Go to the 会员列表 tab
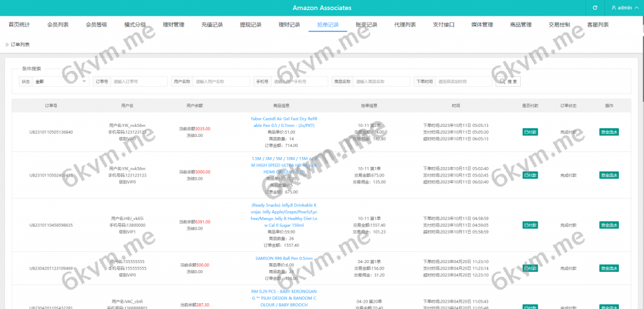Screen dimensions: 644x309 [58, 24]
